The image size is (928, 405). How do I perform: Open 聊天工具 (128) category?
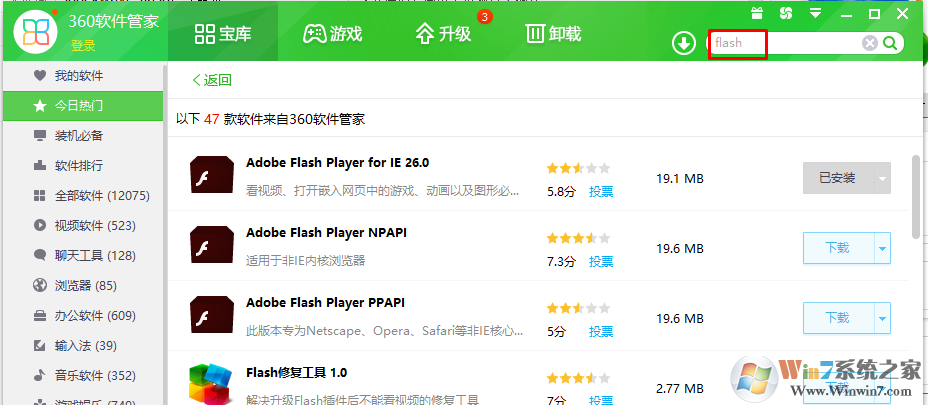click(83, 256)
